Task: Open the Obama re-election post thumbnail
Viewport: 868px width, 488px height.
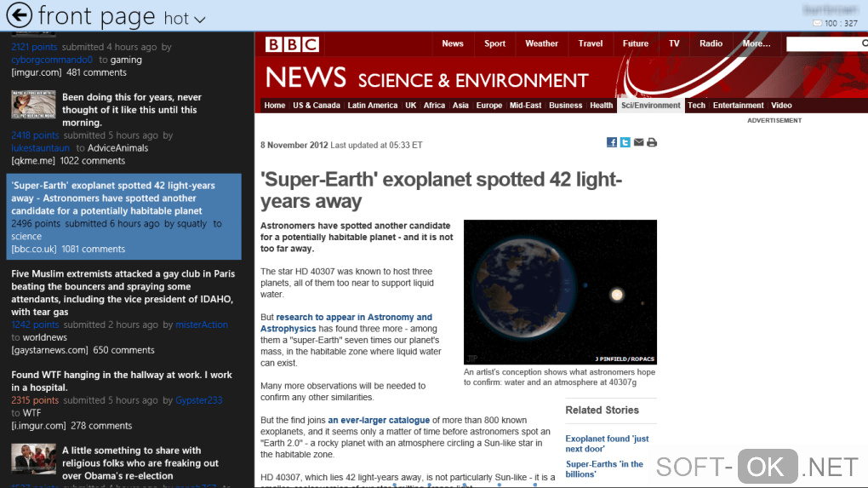Action: (33, 458)
